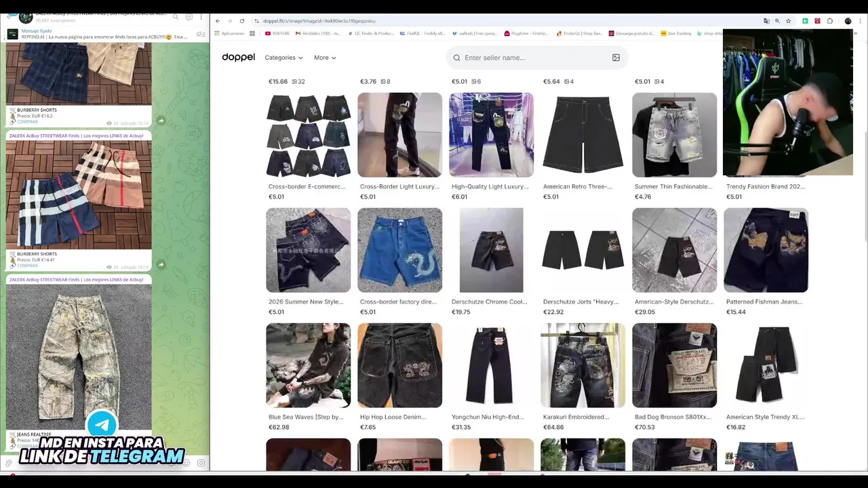Open the Plug4.me bookmark
868x488 pixels.
point(527,33)
